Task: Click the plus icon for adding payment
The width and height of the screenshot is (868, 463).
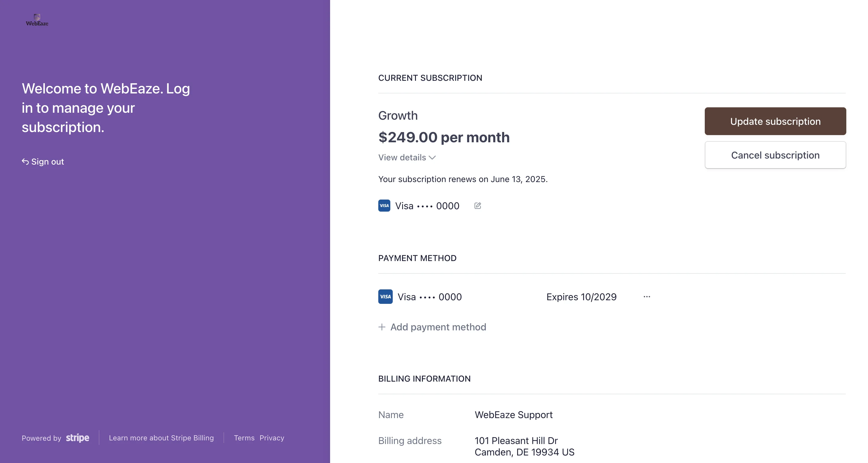Action: point(382,327)
